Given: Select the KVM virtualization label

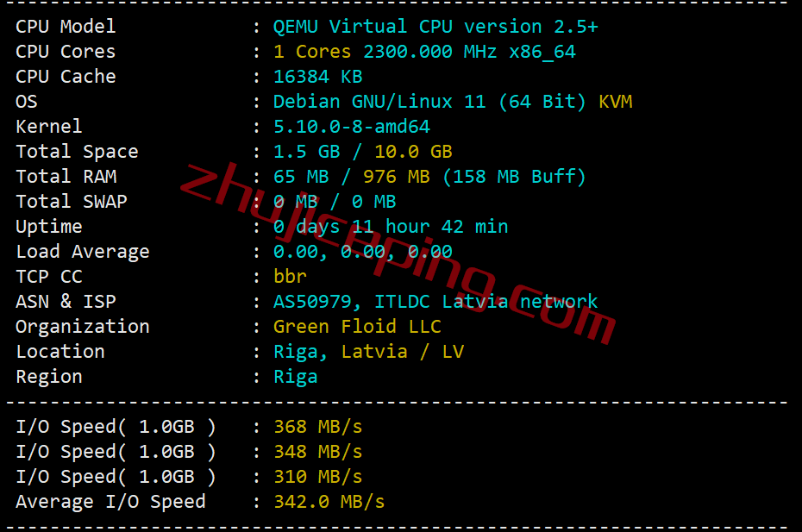Looking at the screenshot, I should pyautogui.click(x=616, y=101).
